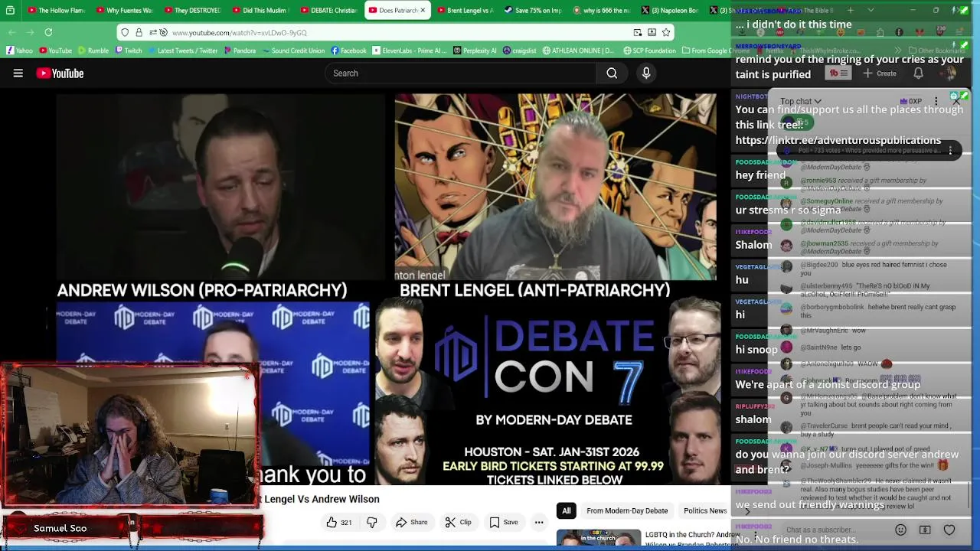Switch to DEBATE: Christian browser tab
Image resolution: width=980 pixels, height=551 pixels.
328,11
